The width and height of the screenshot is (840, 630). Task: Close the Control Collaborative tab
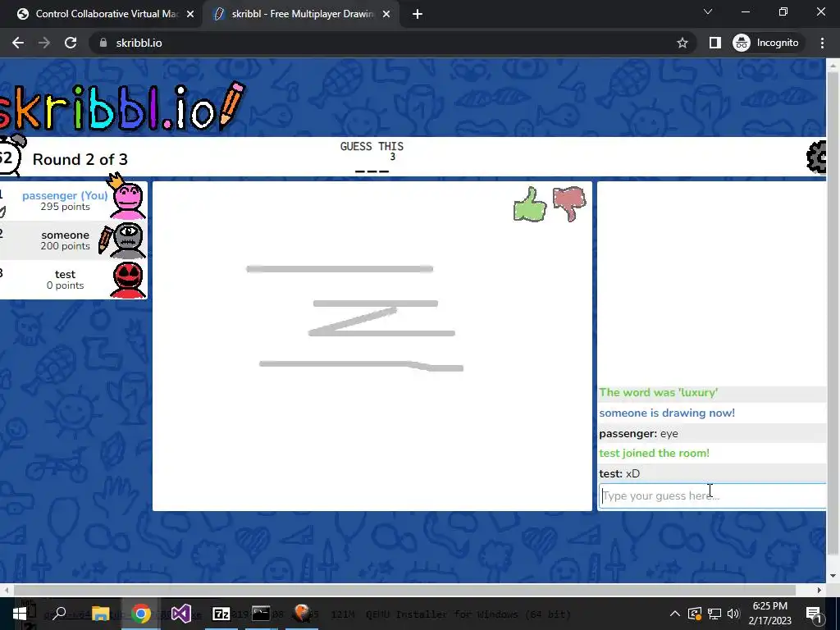coord(190,14)
